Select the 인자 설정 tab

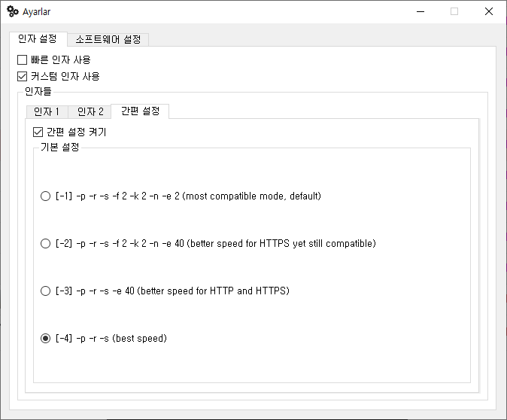[38, 39]
